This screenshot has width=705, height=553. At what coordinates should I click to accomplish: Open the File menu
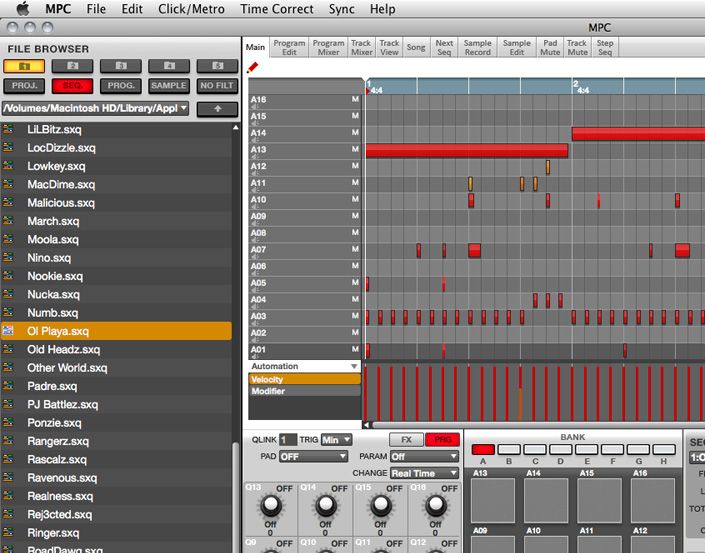(96, 9)
